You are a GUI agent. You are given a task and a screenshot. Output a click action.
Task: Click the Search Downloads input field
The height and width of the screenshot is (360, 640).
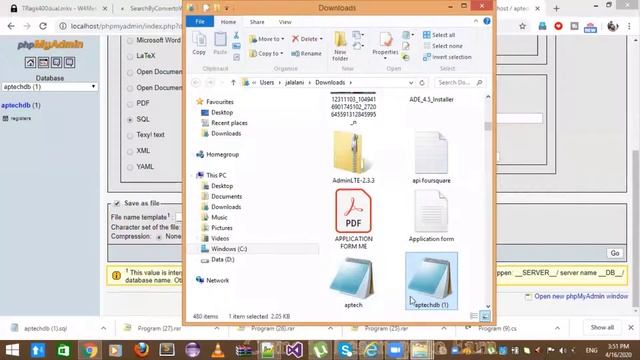[x=460, y=82]
